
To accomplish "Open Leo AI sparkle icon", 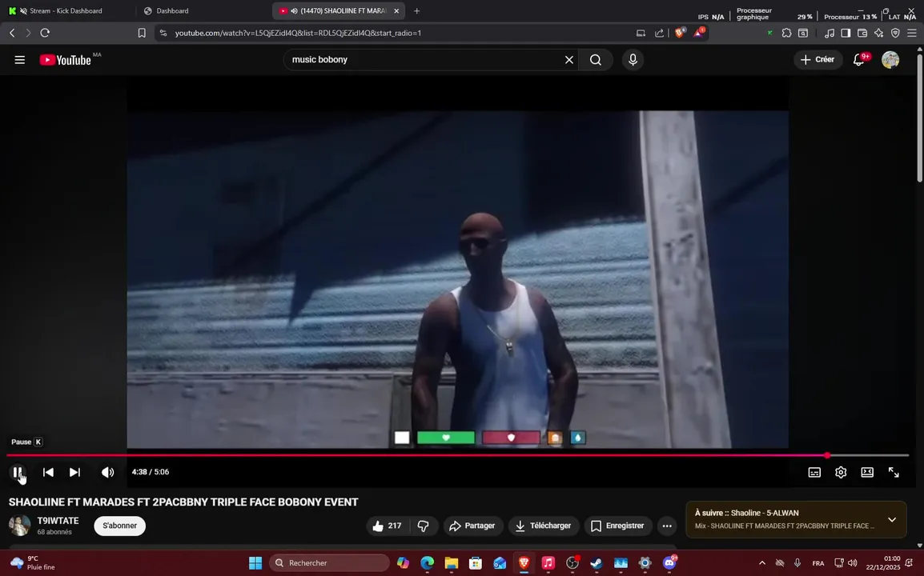I will tap(878, 33).
